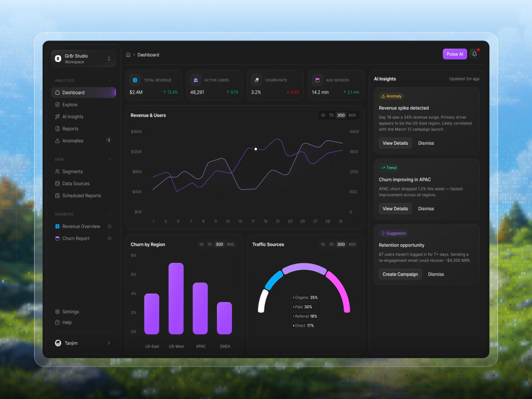This screenshot has width=532, height=399.
Task: Open Explore in the sidebar
Action: [84, 104]
